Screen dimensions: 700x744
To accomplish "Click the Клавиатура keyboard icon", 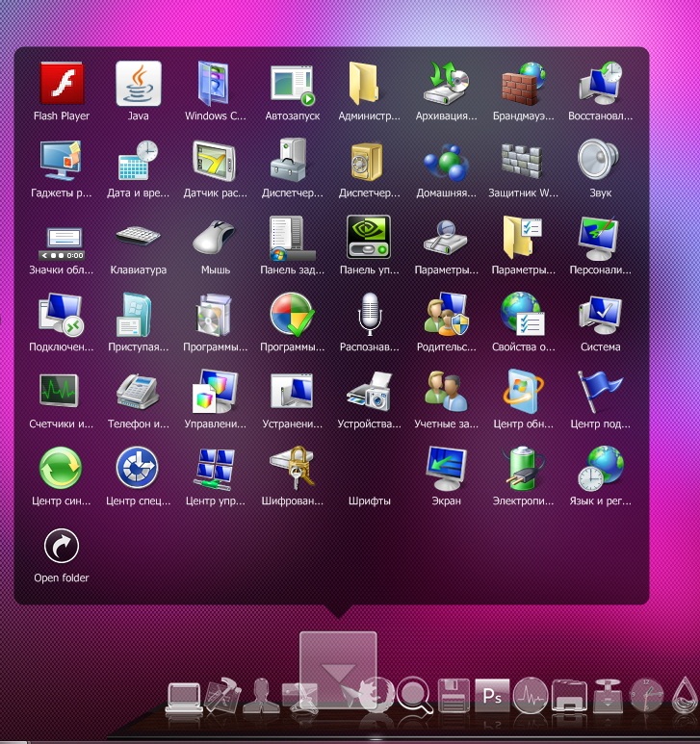I will 138,239.
